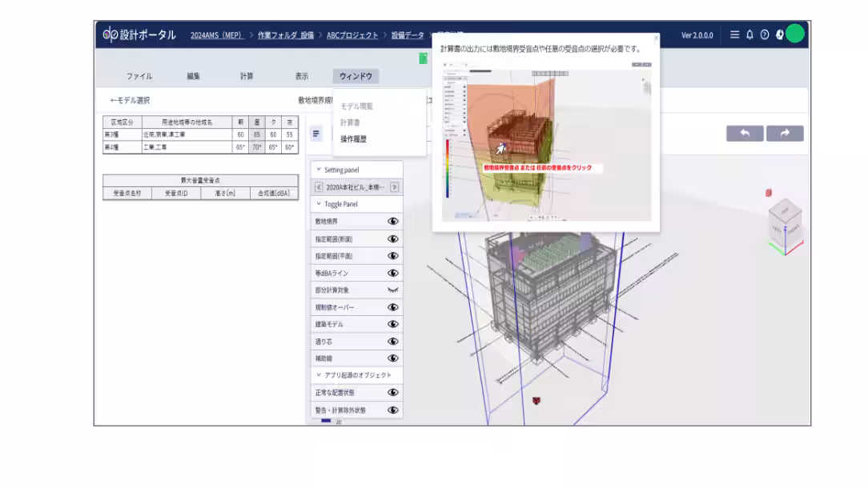Select 操作履歴 from the ウィンドウ menu
Screen dimensions: 868x488
(353, 139)
